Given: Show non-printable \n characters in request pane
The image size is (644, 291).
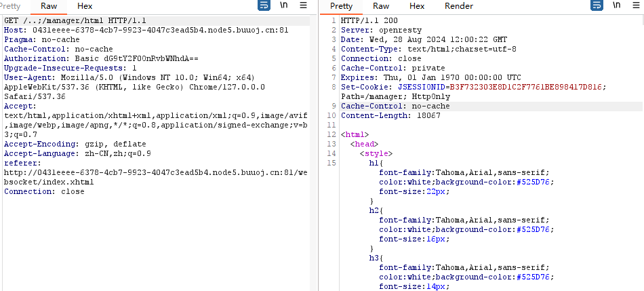Looking at the screenshot, I should (x=284, y=5).
